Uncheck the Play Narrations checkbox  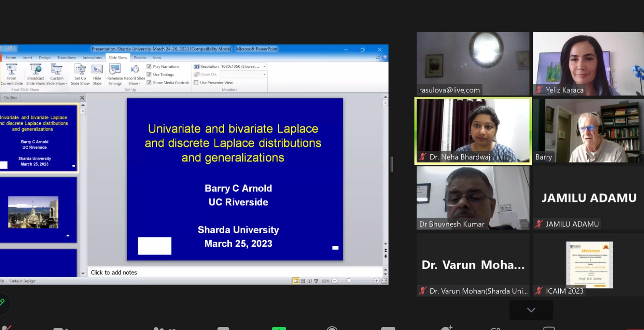pyautogui.click(x=149, y=66)
